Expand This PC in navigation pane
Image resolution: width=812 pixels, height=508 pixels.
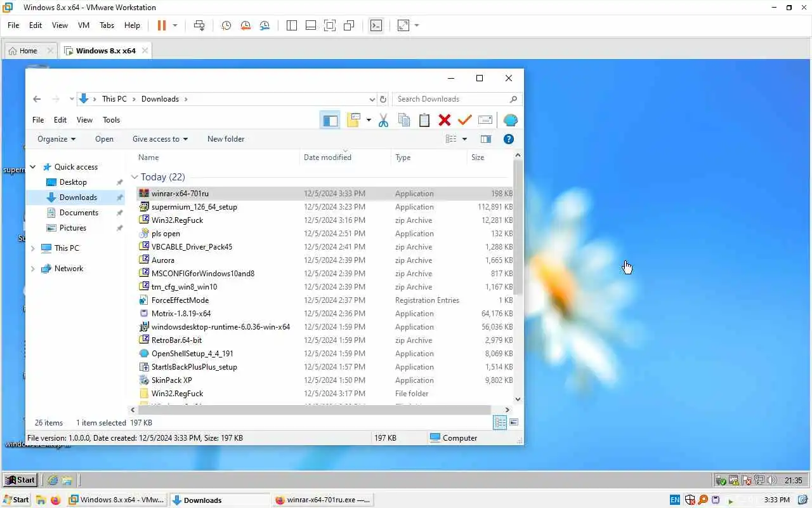[33, 248]
